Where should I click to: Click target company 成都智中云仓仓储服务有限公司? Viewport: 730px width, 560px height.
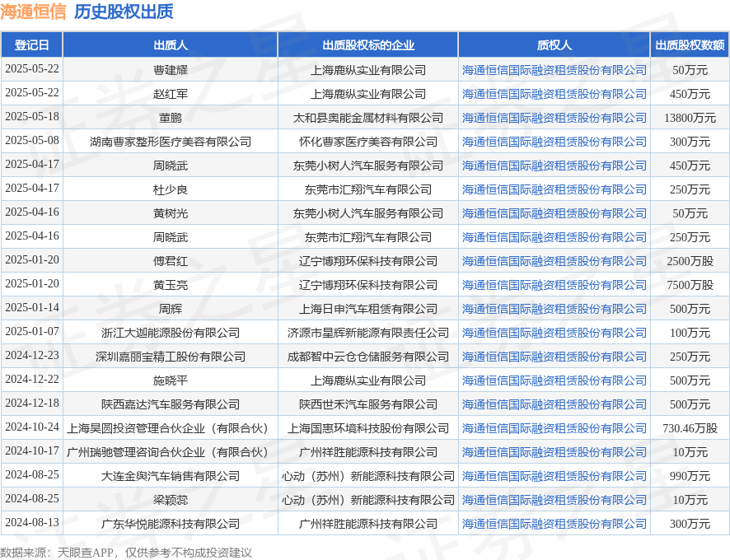368,357
